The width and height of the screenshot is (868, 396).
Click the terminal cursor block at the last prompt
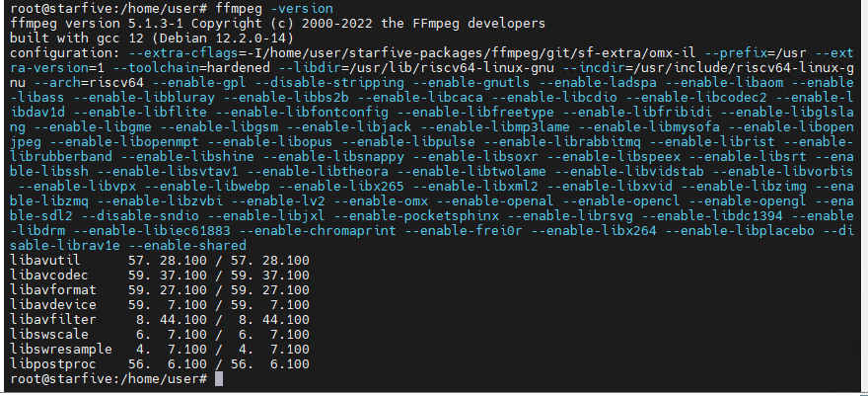coord(219,379)
